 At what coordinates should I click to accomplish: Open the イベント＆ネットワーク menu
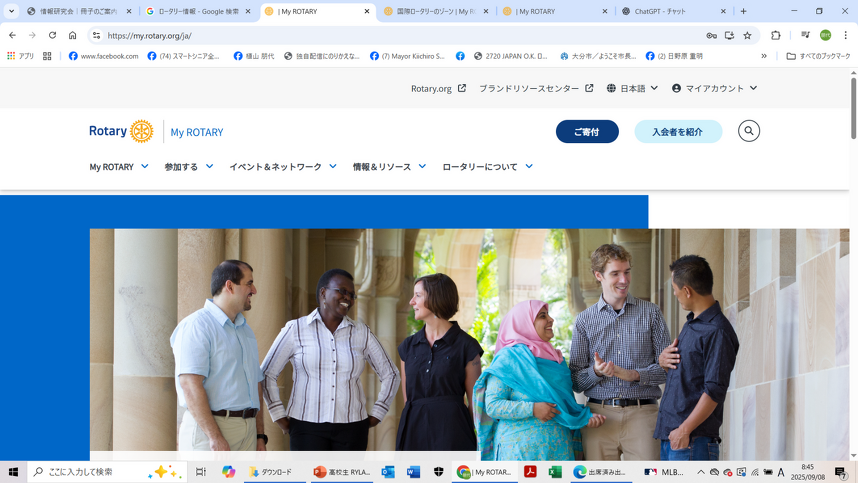[x=282, y=167]
